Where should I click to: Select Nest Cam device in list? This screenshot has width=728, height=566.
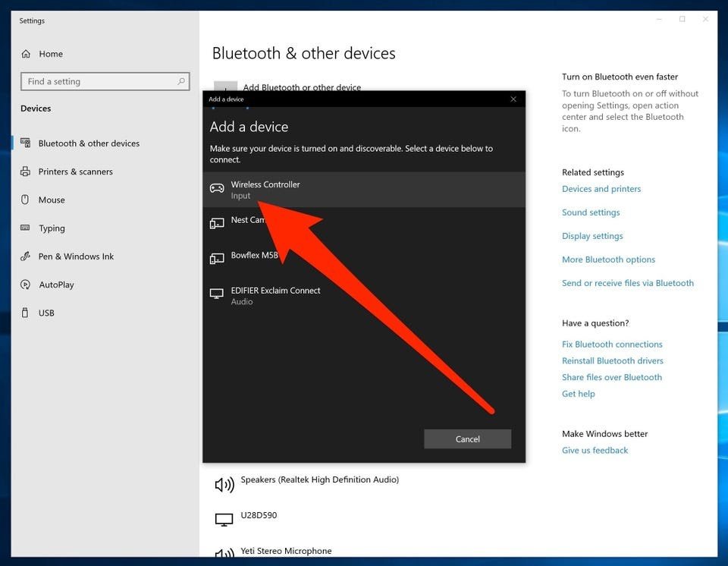pos(364,225)
